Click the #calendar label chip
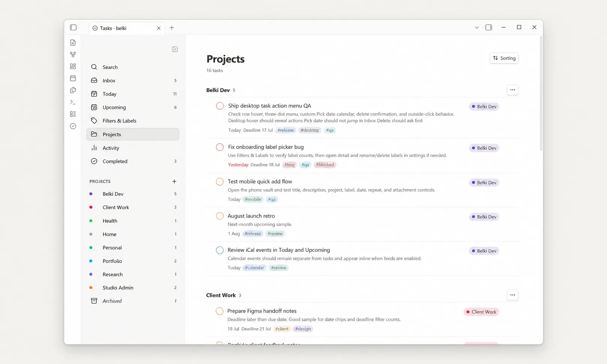 pos(254,268)
